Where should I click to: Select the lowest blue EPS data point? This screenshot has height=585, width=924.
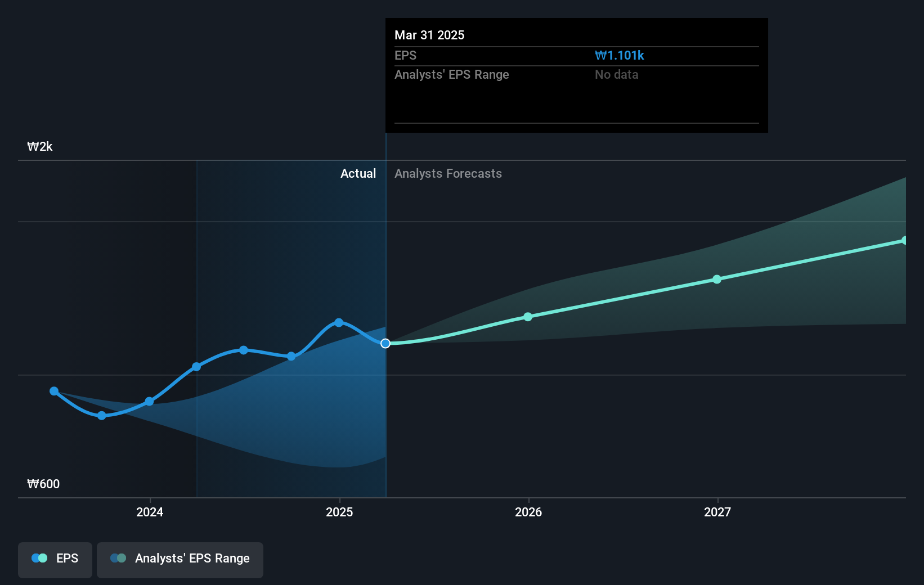pos(101,416)
